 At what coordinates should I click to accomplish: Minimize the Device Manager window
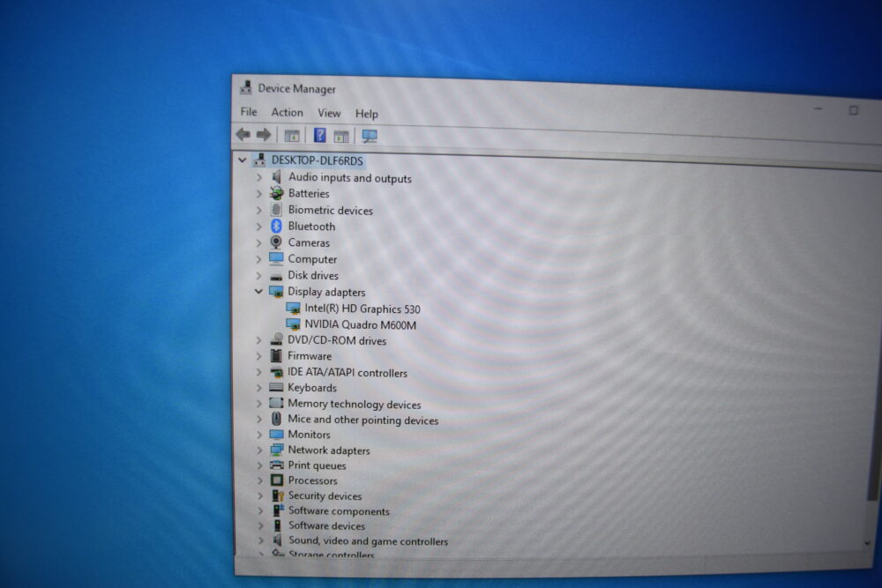818,108
